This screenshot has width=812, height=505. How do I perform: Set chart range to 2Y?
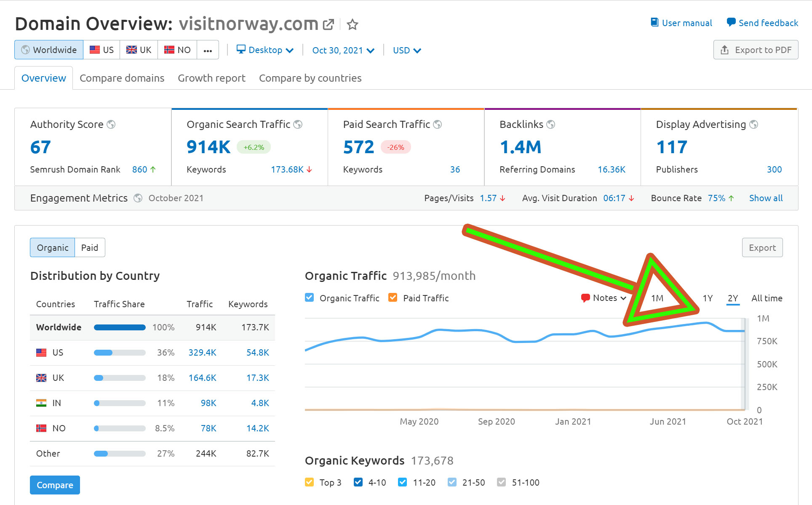pos(733,298)
